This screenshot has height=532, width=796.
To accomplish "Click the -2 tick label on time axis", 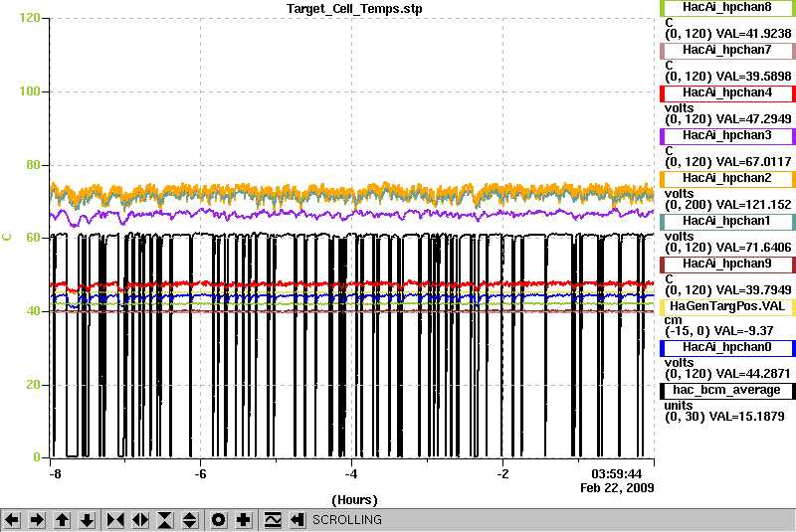I will tap(502, 474).
